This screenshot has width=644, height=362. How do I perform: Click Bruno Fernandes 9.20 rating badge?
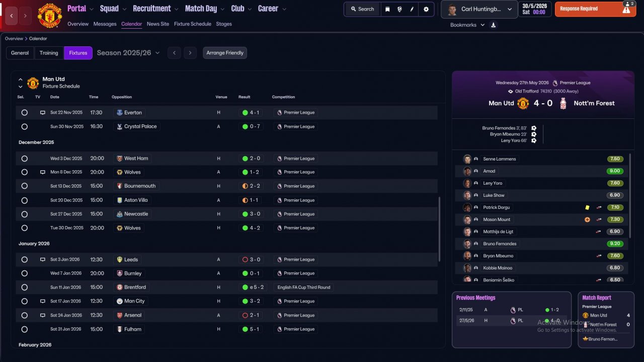click(615, 244)
